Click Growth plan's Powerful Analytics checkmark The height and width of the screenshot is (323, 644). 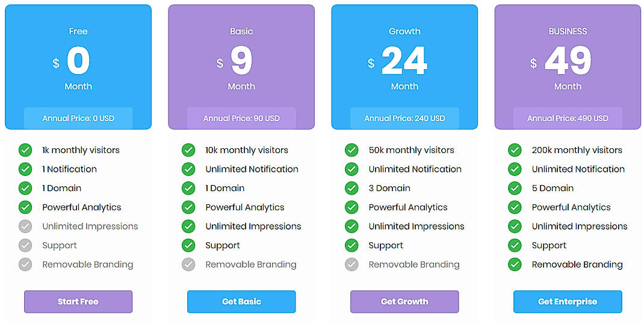coord(351,207)
